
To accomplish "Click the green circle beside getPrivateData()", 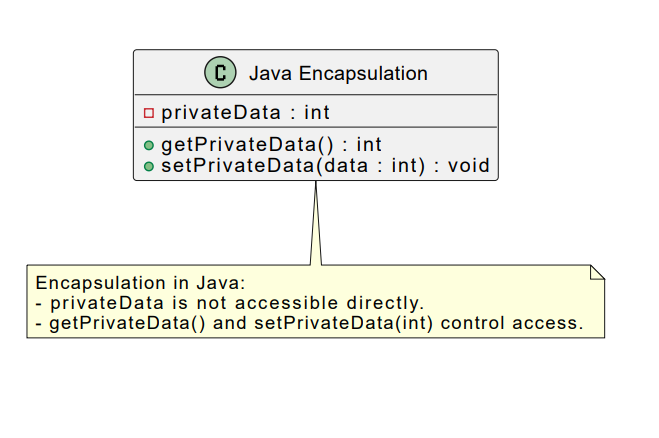I will click(x=149, y=146).
